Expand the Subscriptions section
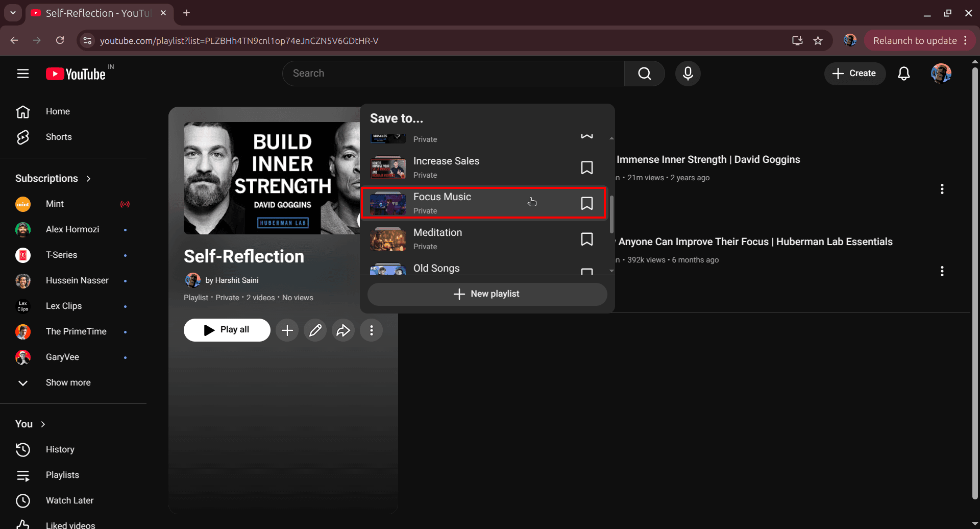Viewport: 980px width, 529px height. tap(88, 178)
